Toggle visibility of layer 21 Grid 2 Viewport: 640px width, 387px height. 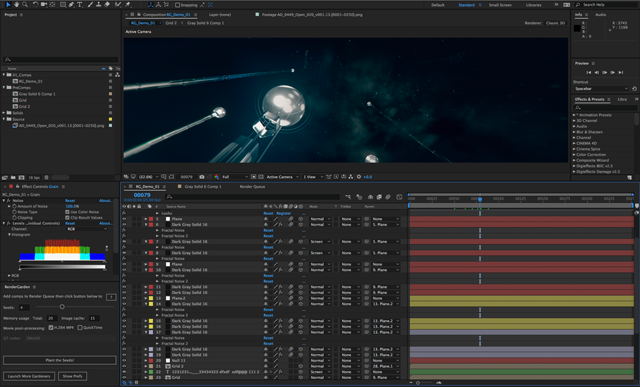coord(124,366)
